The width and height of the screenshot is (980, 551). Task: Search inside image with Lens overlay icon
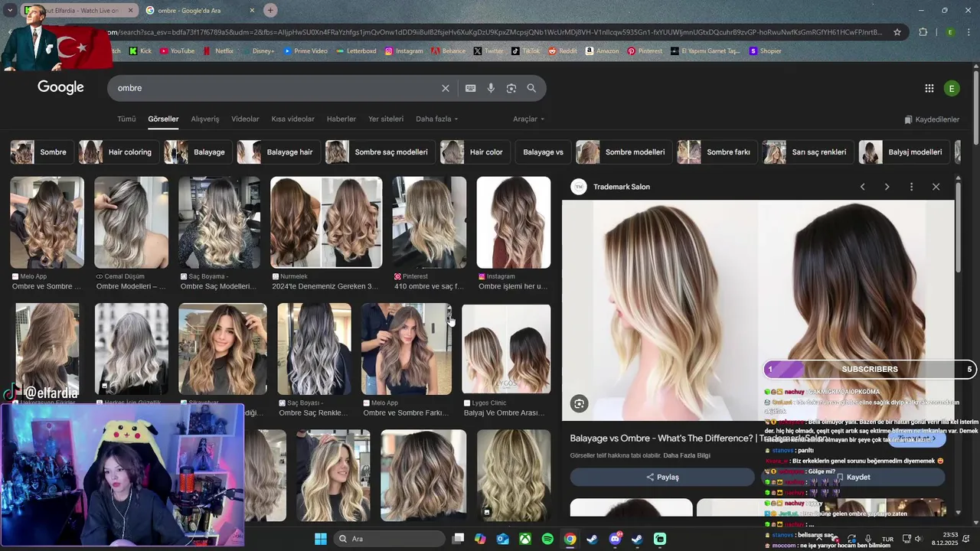coord(580,403)
